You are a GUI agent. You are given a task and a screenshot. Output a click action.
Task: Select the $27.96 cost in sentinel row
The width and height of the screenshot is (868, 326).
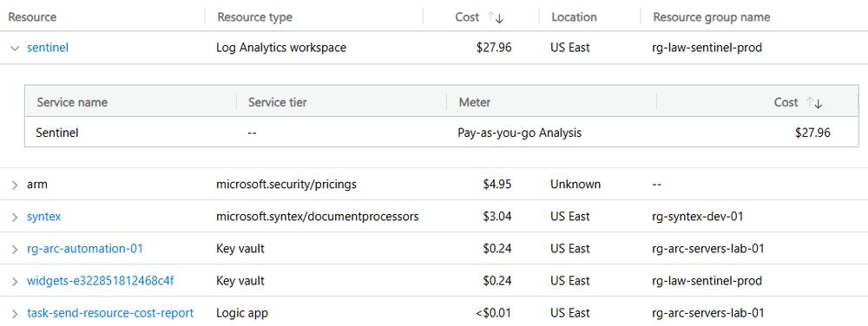pos(494,48)
